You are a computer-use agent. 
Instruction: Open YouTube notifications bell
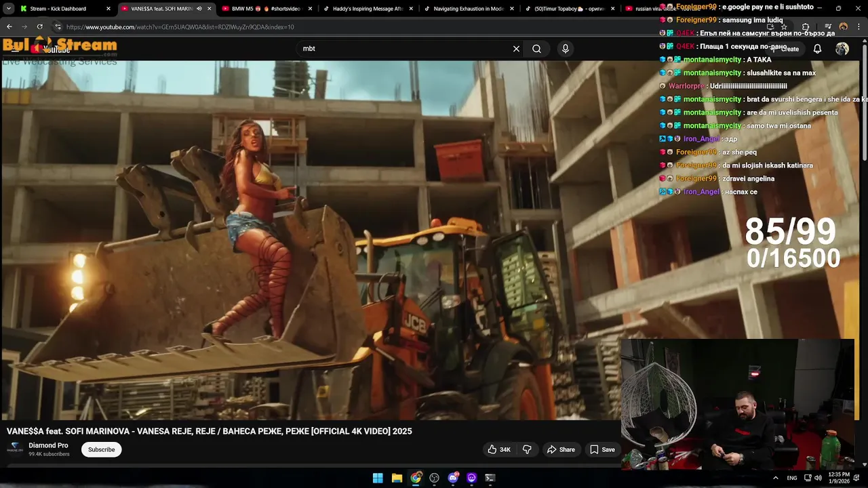(x=817, y=49)
